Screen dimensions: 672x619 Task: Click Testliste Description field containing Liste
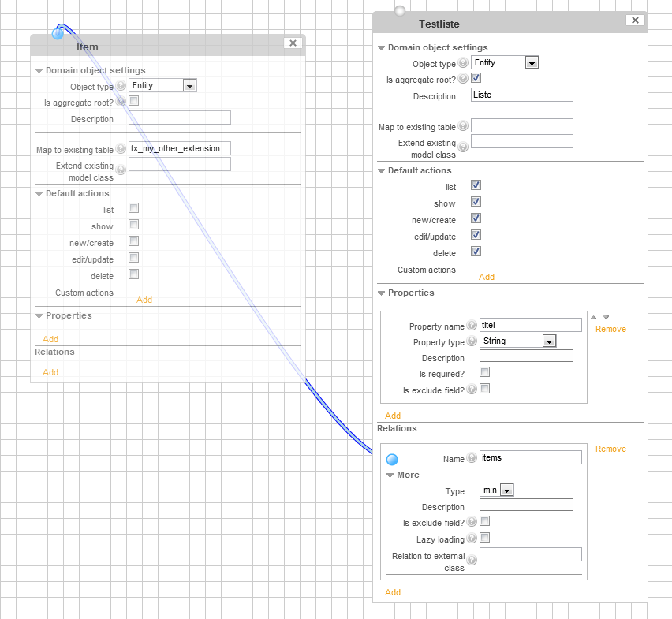(x=522, y=95)
